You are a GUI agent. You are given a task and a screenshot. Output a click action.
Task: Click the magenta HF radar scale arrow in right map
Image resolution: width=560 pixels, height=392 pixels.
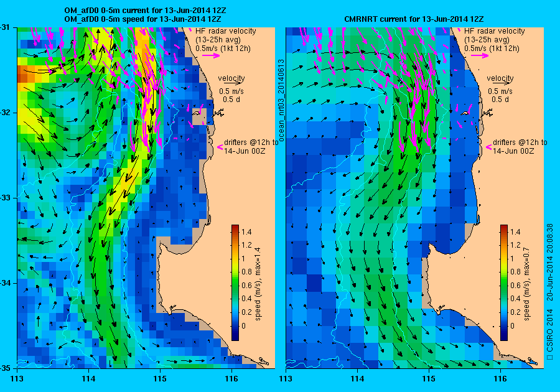pyautogui.click(x=480, y=55)
